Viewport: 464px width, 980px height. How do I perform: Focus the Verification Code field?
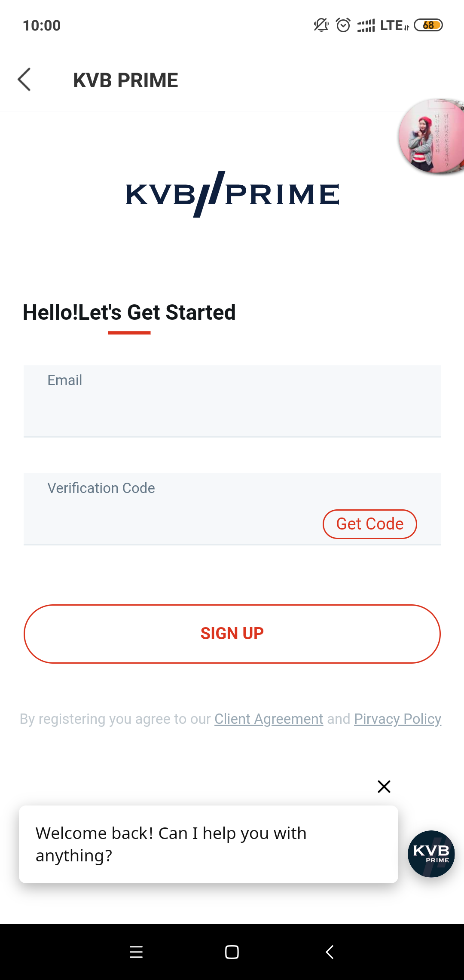pyautogui.click(x=172, y=509)
